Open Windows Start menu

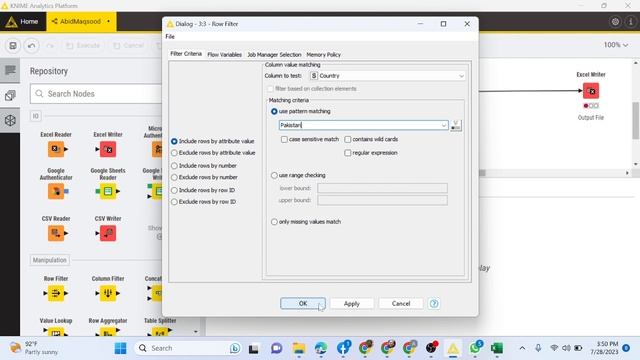coord(120,348)
